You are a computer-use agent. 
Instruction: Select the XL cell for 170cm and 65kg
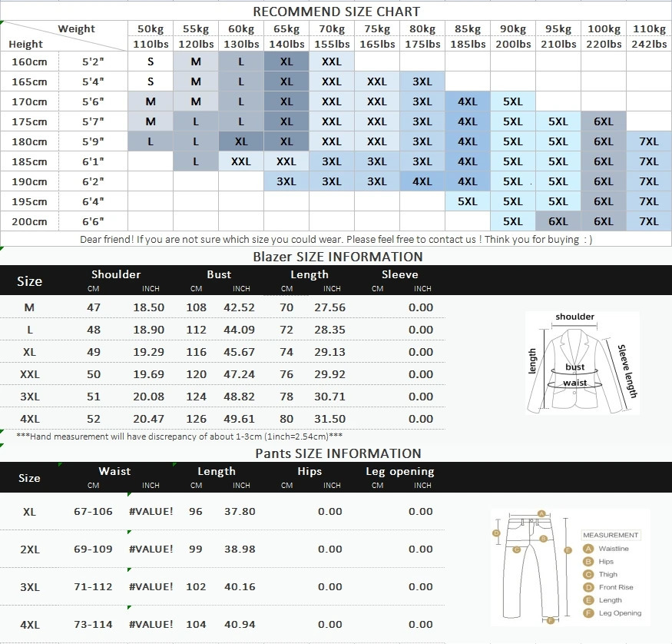coord(286,101)
